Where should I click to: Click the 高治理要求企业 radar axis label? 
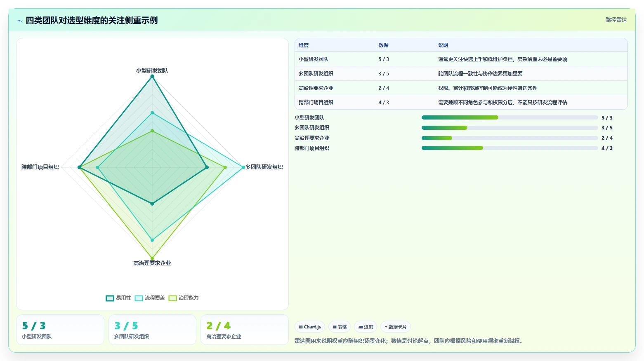click(x=152, y=263)
